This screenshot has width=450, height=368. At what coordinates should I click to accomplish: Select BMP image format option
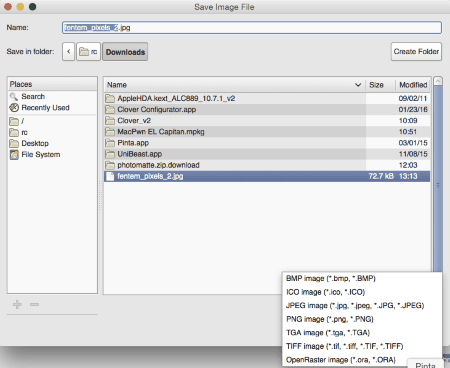[362, 279]
